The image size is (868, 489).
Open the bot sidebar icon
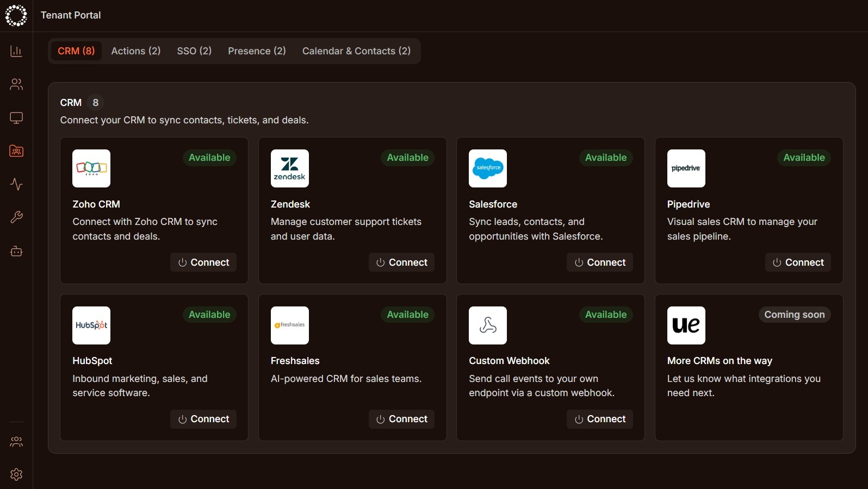(16, 251)
